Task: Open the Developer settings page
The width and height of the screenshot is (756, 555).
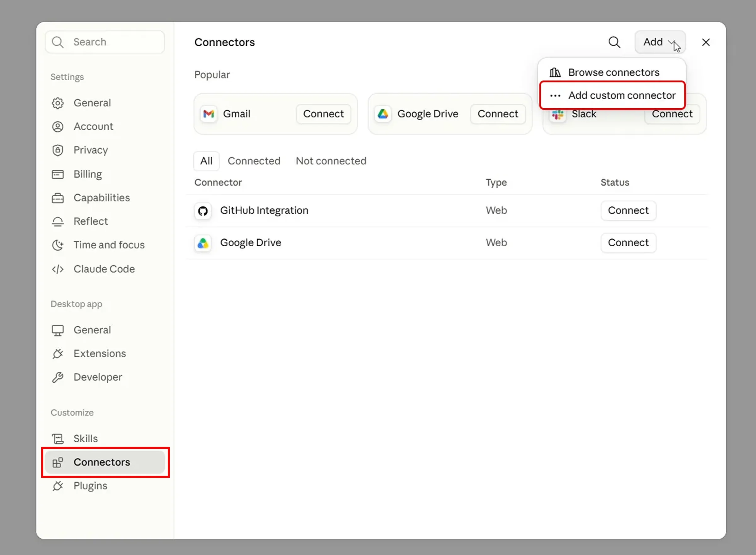Action: pyautogui.click(x=105, y=377)
